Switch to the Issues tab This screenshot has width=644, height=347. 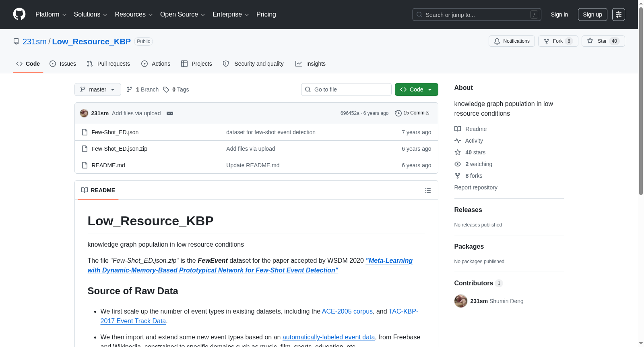[63, 64]
